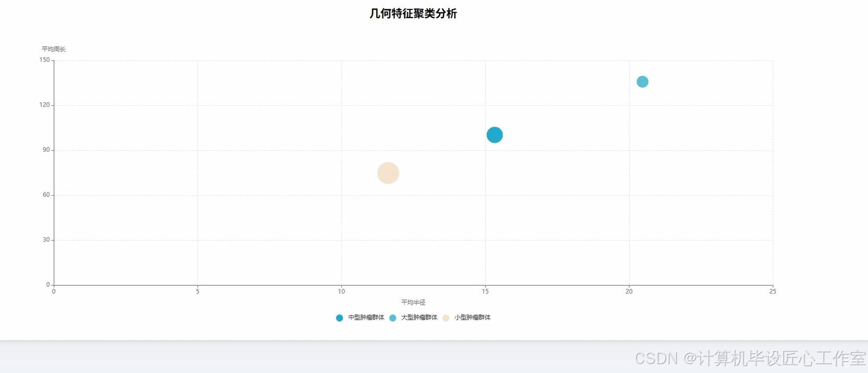Click the y-axis tick value 60
This screenshot has width=868, height=373.
(x=46, y=195)
